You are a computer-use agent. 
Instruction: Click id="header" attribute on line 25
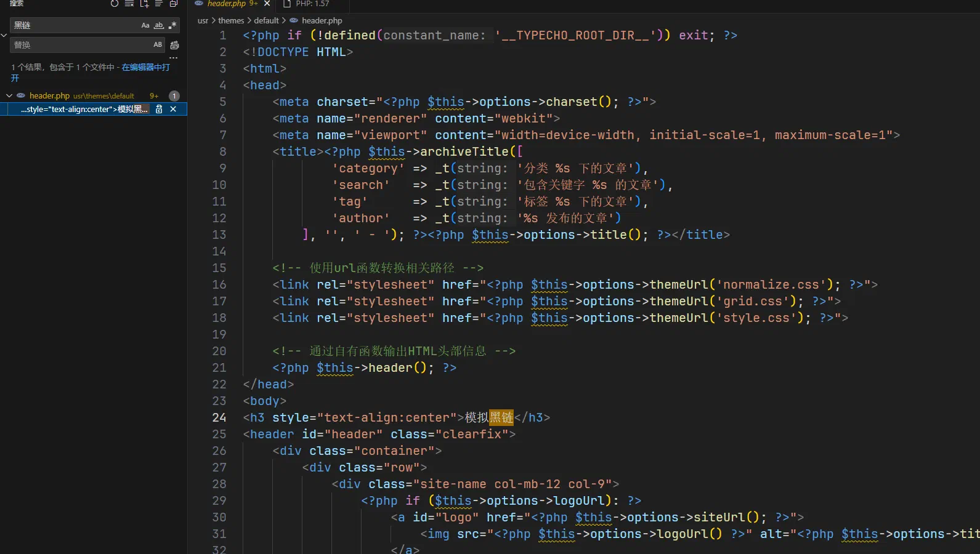click(x=342, y=434)
